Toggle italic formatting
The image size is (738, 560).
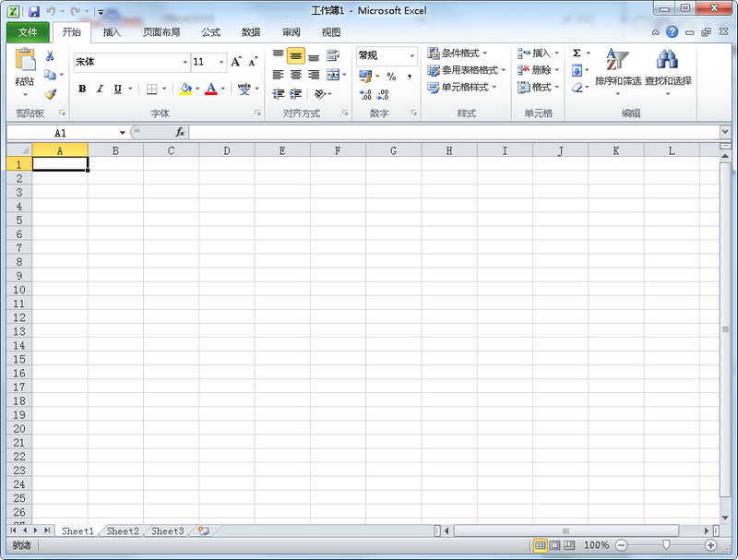(100, 89)
